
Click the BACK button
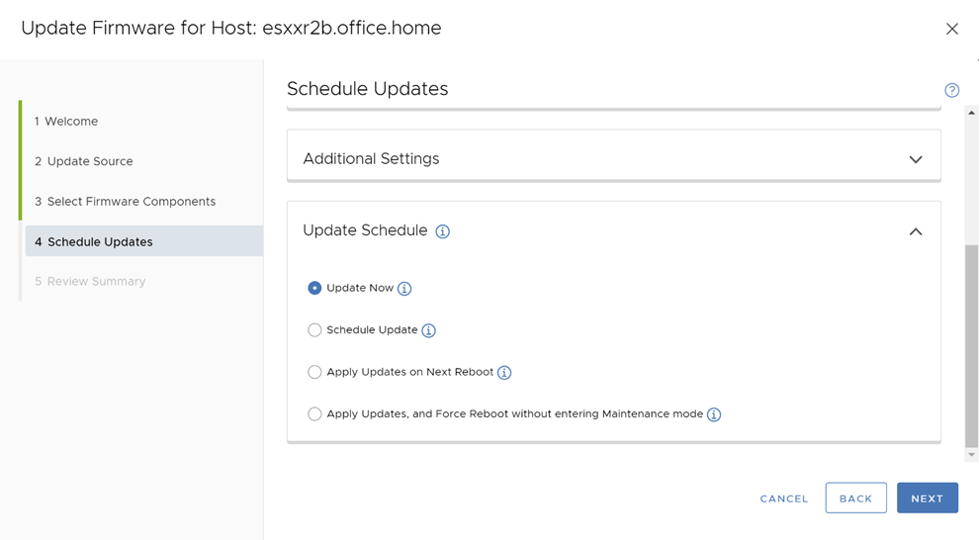[855, 498]
